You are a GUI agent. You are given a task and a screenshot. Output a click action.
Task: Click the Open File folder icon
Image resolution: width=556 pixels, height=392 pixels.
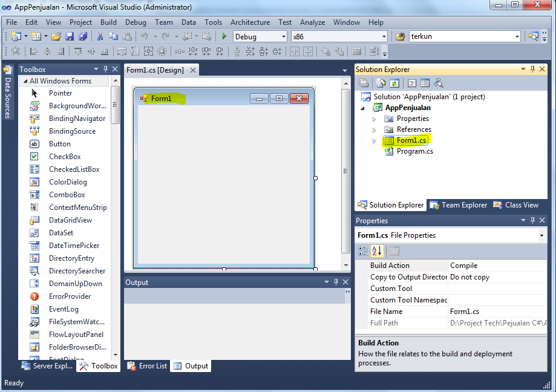(56, 36)
